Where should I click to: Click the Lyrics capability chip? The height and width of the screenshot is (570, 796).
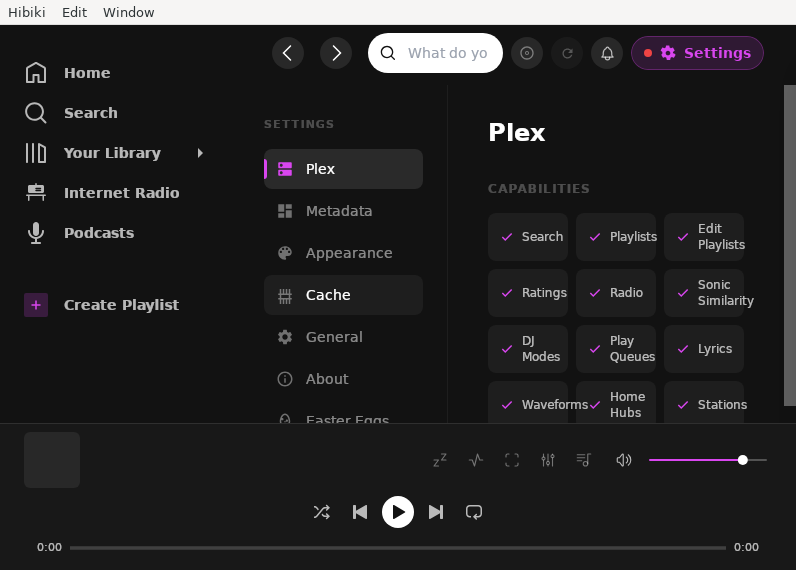pos(704,349)
